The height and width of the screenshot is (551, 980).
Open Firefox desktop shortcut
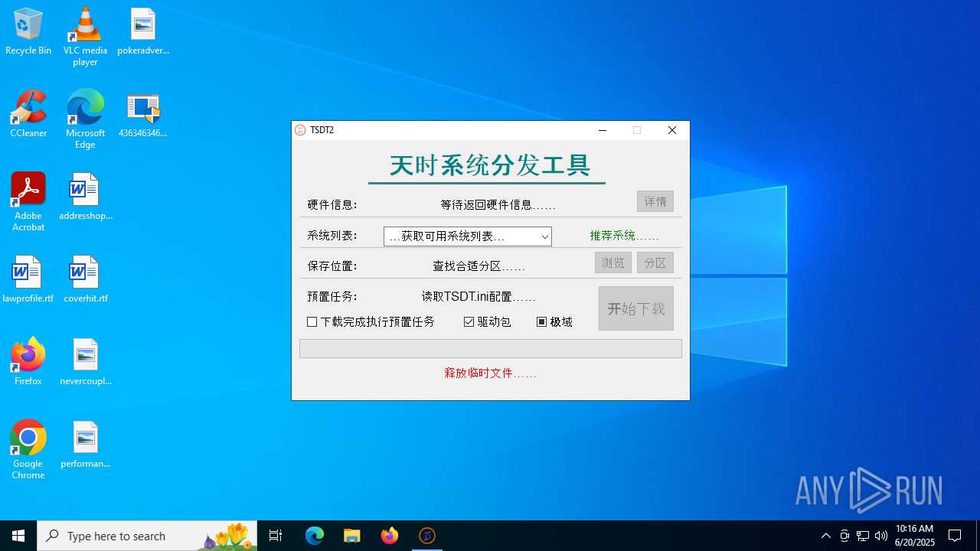pyautogui.click(x=28, y=362)
